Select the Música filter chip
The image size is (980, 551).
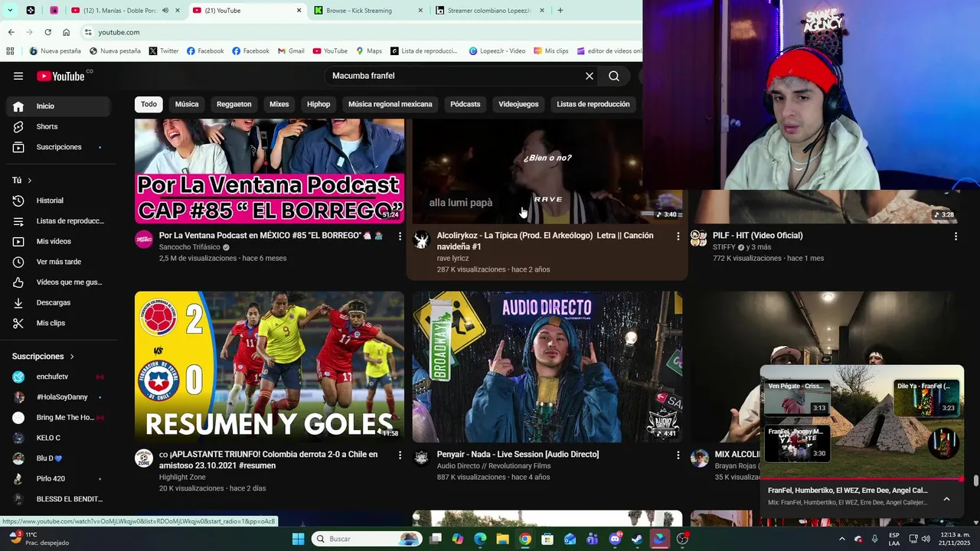187,104
